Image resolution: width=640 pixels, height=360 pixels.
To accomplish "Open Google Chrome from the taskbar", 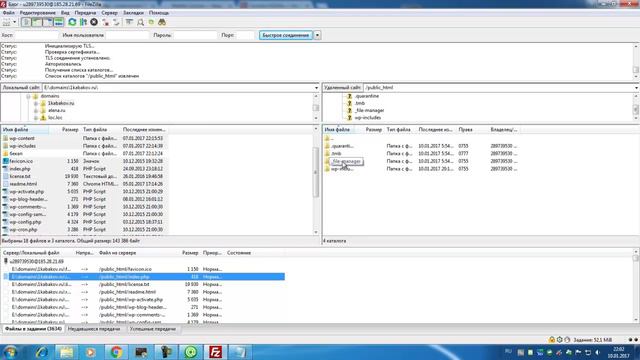I will (x=116, y=352).
